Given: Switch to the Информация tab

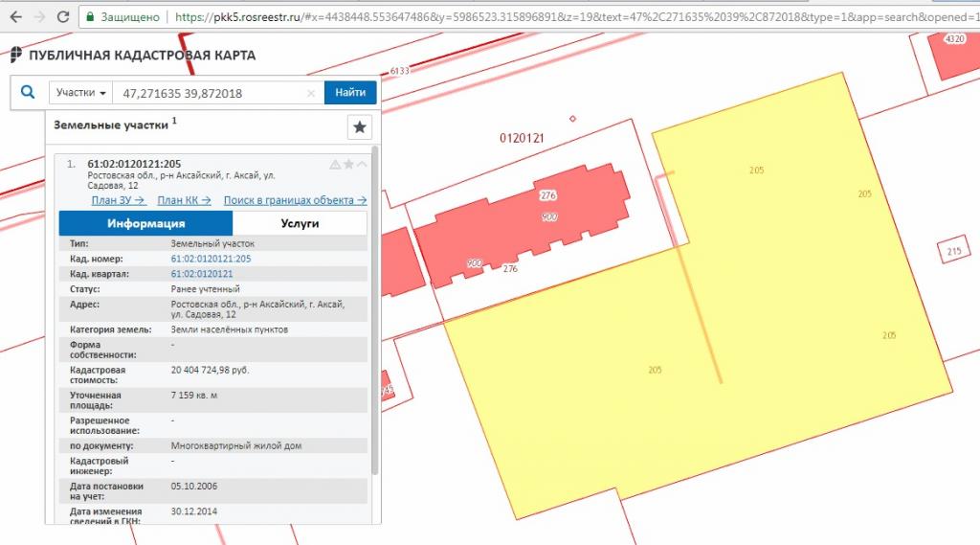Looking at the screenshot, I should (145, 223).
